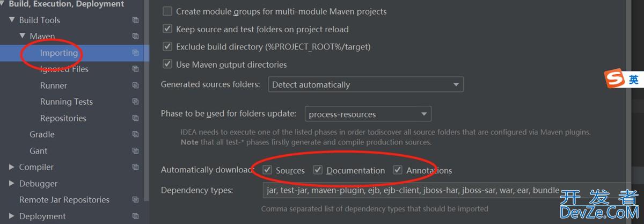Disable automatic Documentation download
This screenshot has height=224, width=644.
point(318,170)
